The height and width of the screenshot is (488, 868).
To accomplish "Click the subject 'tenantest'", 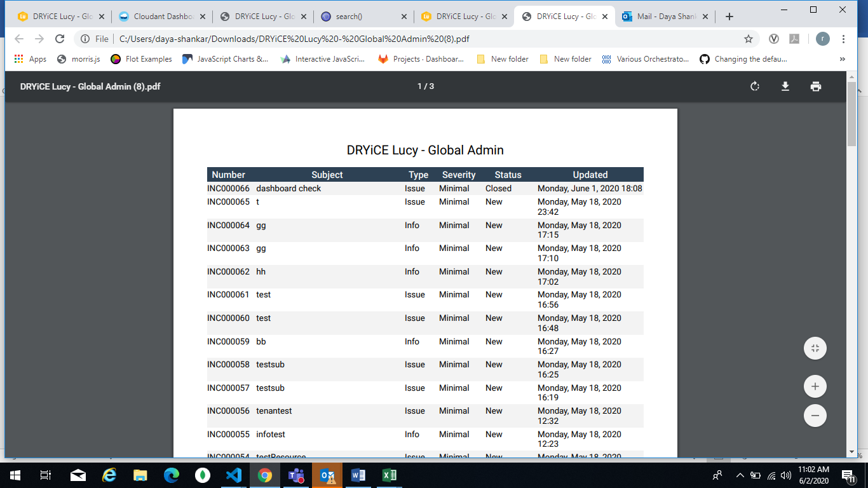I will pos(274,411).
